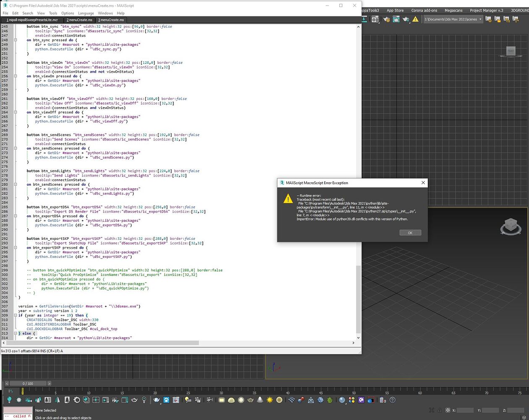Screen dimensions: 529x420
Task: Click the teapot outline icon in bottom toolbar
Action: [x=134, y=400]
